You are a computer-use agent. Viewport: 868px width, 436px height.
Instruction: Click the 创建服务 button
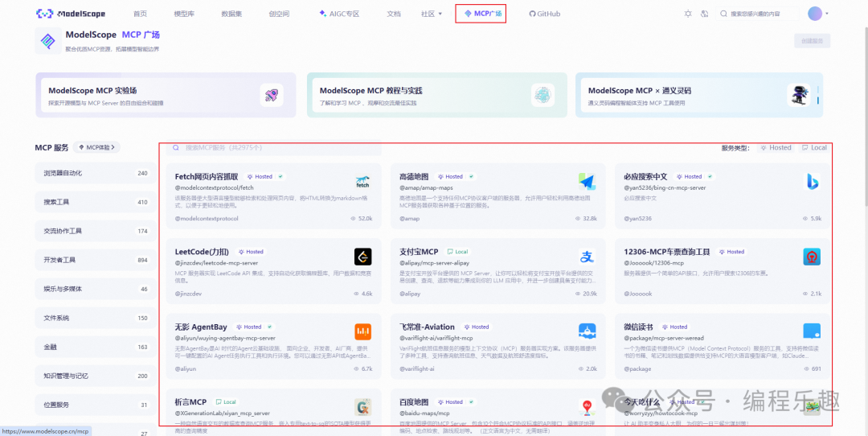tap(812, 40)
